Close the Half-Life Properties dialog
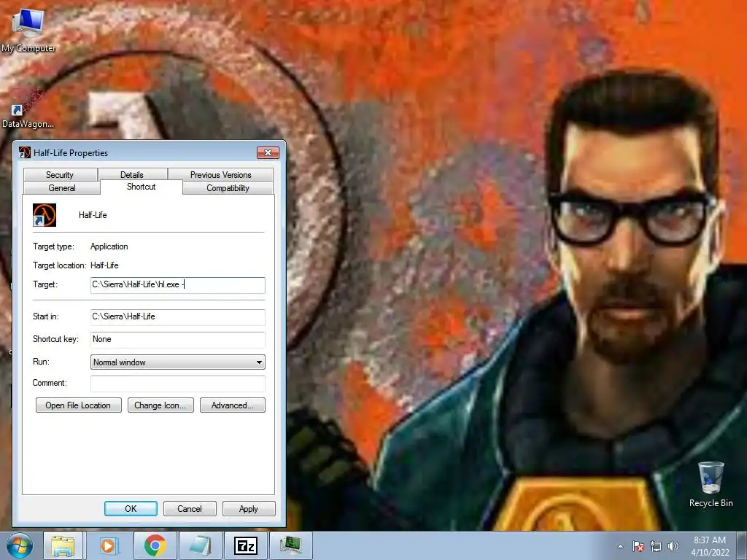This screenshot has height=560, width=747. (x=268, y=152)
